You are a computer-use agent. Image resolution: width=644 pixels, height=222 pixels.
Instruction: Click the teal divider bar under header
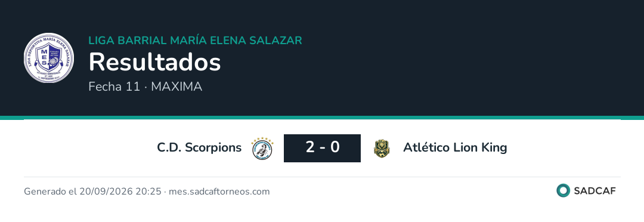(322, 118)
